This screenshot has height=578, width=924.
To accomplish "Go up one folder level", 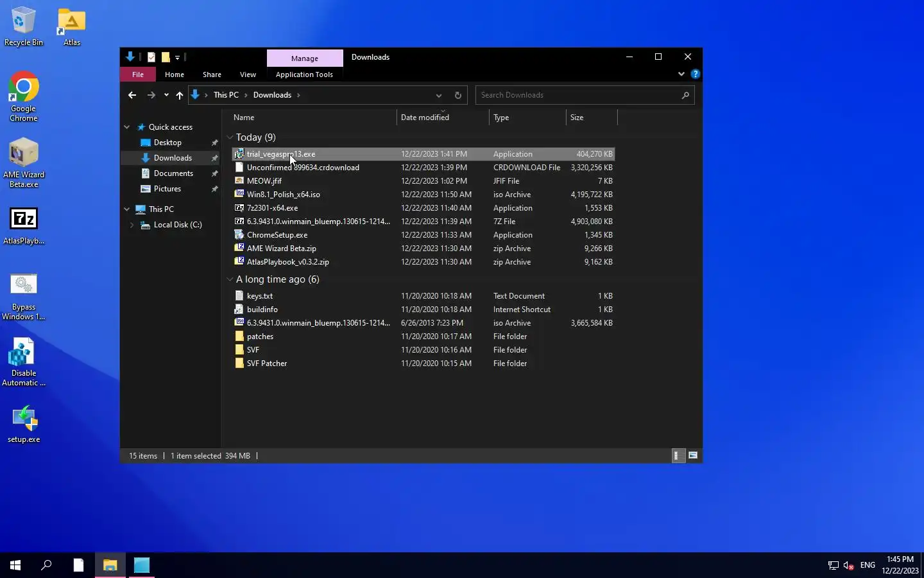I will click(180, 95).
